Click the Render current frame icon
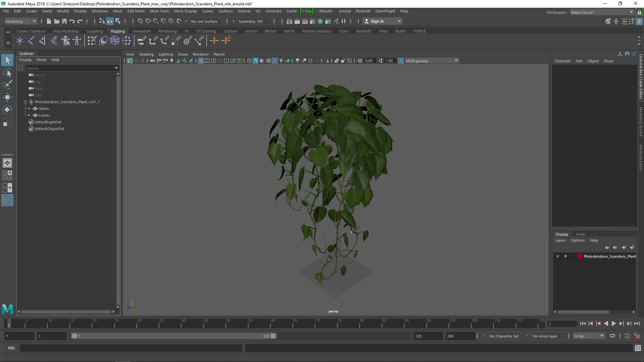Screen dimensions: 644x362 click(297, 21)
